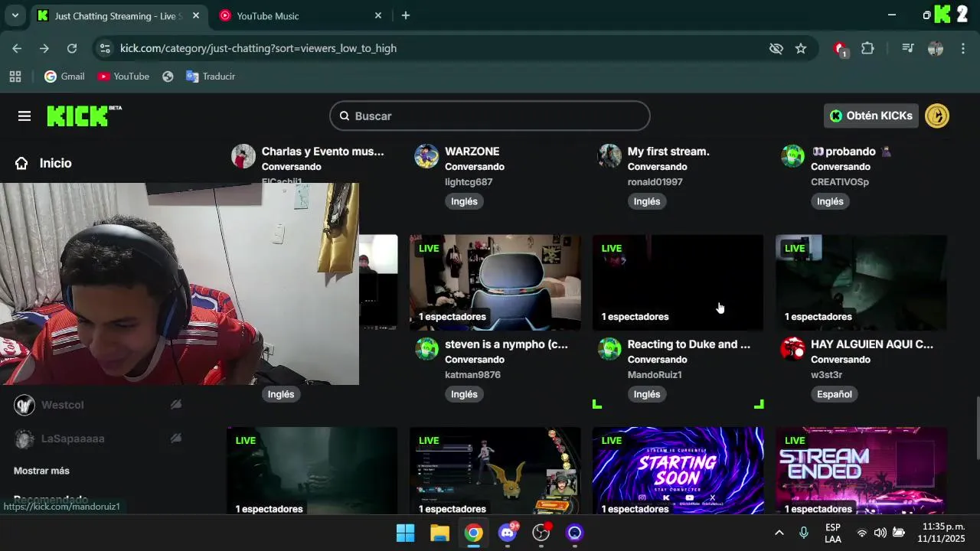Click Inglés tag under katman9876
The height and width of the screenshot is (551, 980).
point(464,394)
